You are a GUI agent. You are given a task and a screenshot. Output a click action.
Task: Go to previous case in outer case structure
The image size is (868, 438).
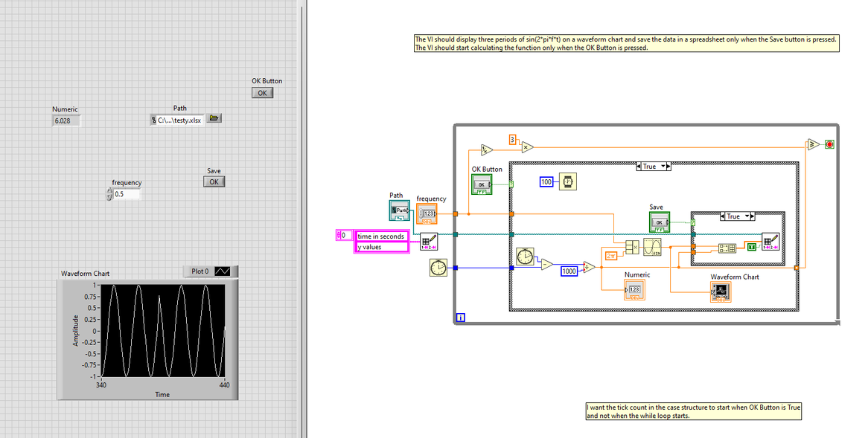pyautogui.click(x=639, y=166)
